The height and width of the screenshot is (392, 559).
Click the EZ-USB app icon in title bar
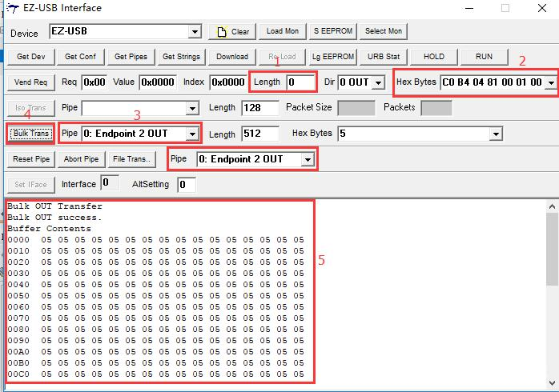[13, 8]
